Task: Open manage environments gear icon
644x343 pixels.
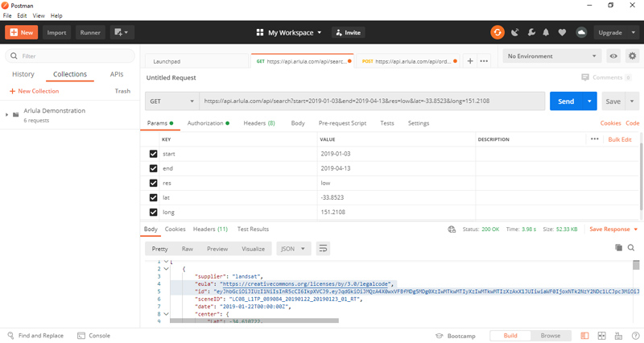Action: 632,56
